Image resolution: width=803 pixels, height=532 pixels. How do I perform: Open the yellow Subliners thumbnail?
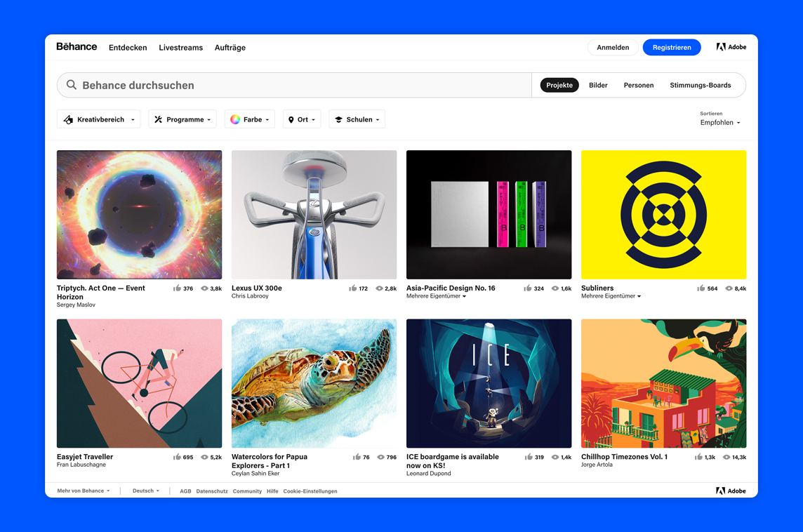(x=664, y=215)
